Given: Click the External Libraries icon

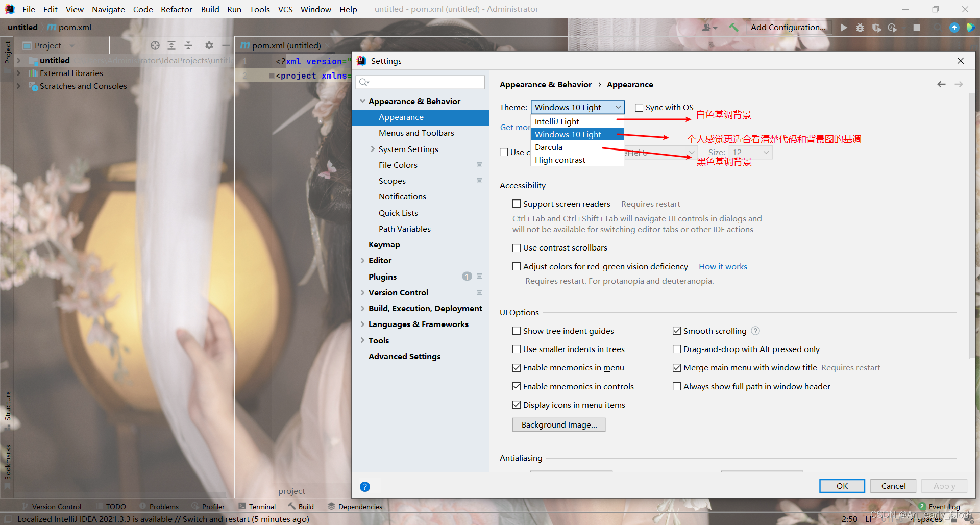Looking at the screenshot, I should (33, 73).
